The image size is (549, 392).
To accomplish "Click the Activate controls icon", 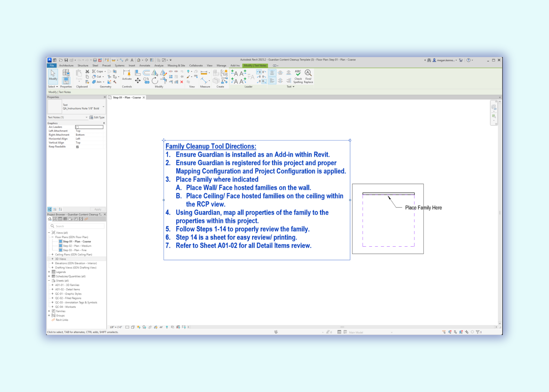I will (x=126, y=74).
